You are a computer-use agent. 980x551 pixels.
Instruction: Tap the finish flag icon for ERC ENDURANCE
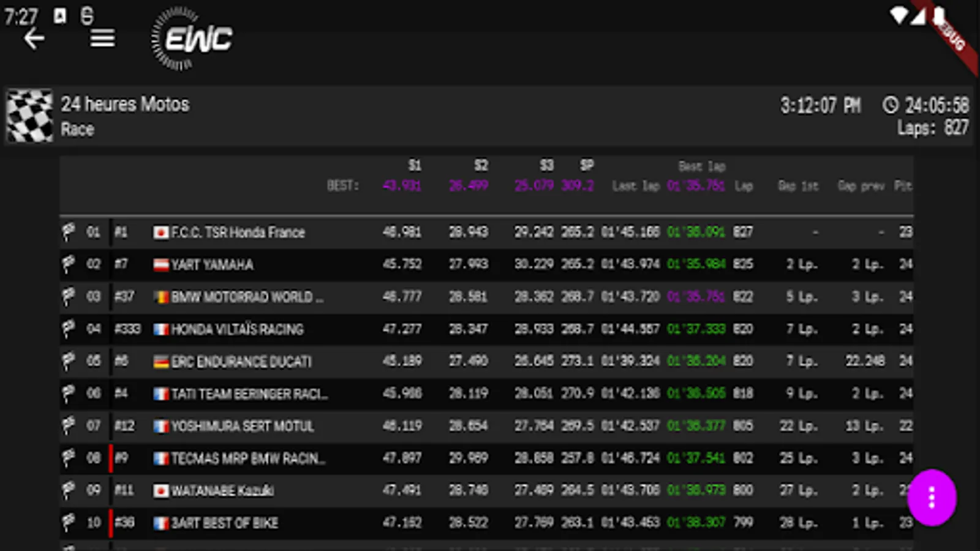pyautogui.click(x=68, y=361)
